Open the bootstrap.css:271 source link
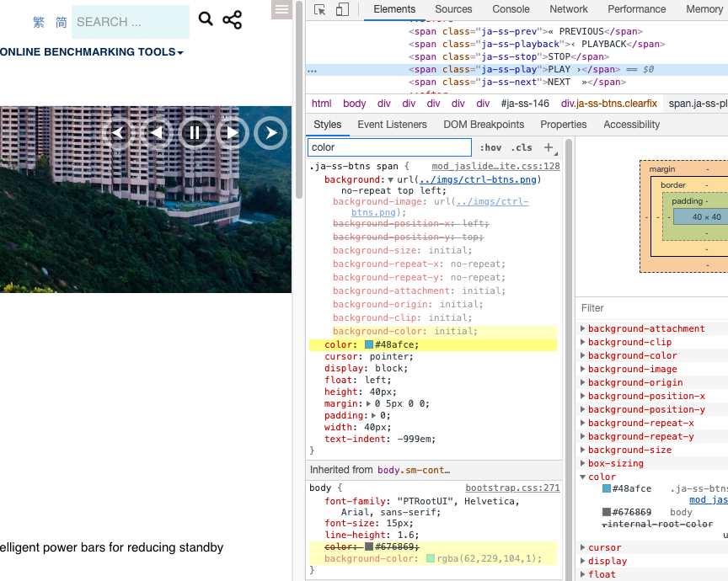728x581 pixels. click(x=512, y=488)
